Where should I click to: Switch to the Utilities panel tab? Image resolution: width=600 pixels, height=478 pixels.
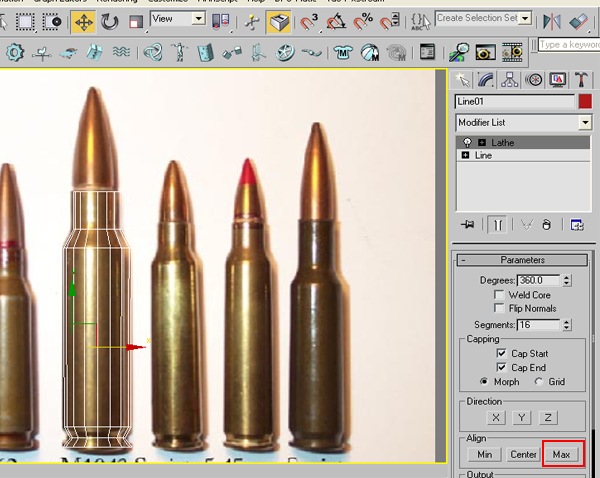(581, 80)
